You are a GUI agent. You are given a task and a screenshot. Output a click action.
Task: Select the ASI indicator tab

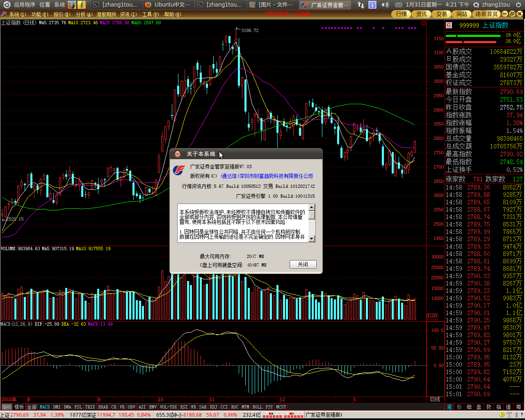(142, 407)
